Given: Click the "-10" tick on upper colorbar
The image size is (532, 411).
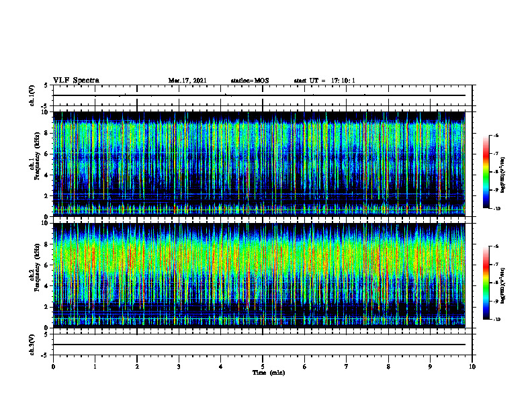Looking at the screenshot, I should point(496,209).
